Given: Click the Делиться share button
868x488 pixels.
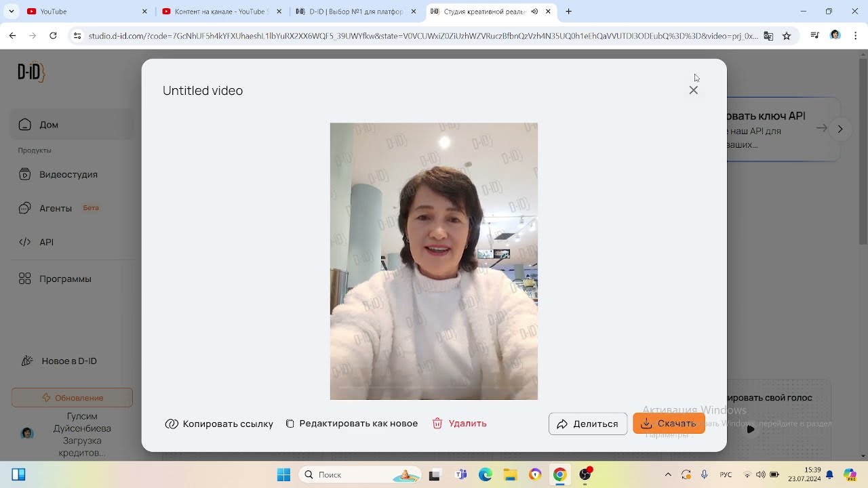Looking at the screenshot, I should (588, 424).
